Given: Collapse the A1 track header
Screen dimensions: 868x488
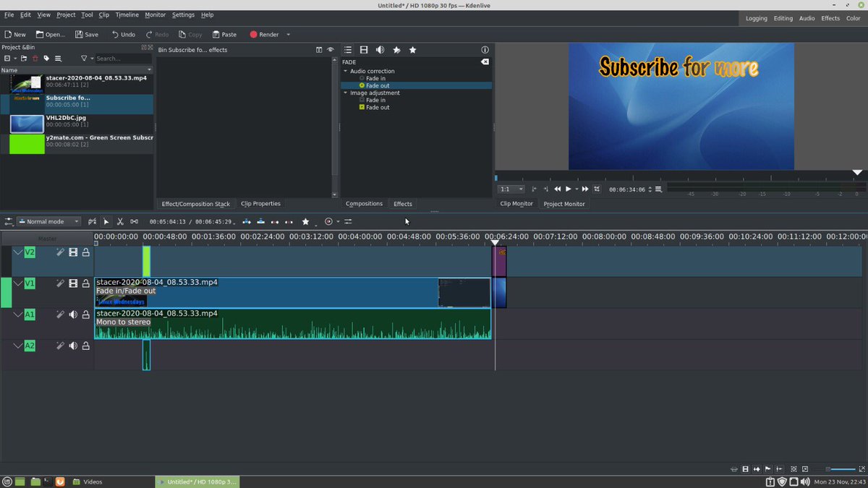Looking at the screenshot, I should tap(18, 314).
